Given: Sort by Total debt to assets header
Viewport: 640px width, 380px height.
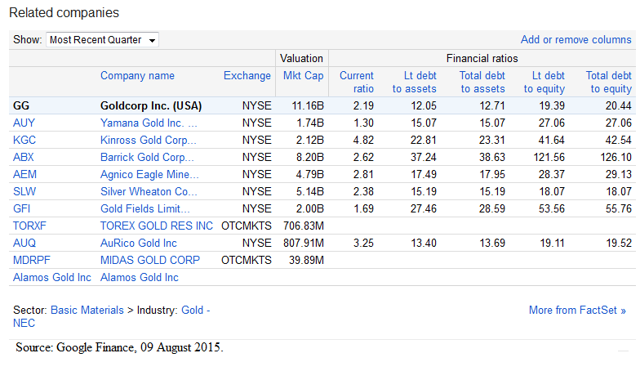Looking at the screenshot, I should [482, 82].
